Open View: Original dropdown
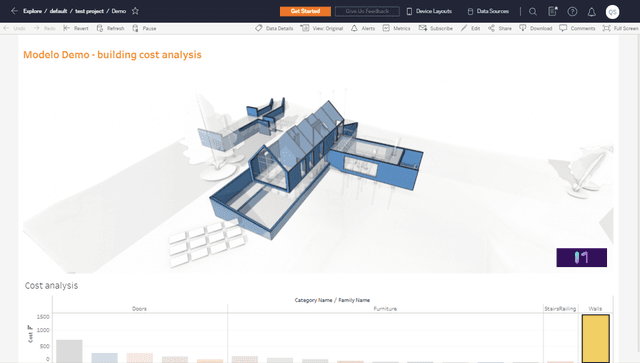This screenshot has height=363, width=640. click(x=322, y=28)
